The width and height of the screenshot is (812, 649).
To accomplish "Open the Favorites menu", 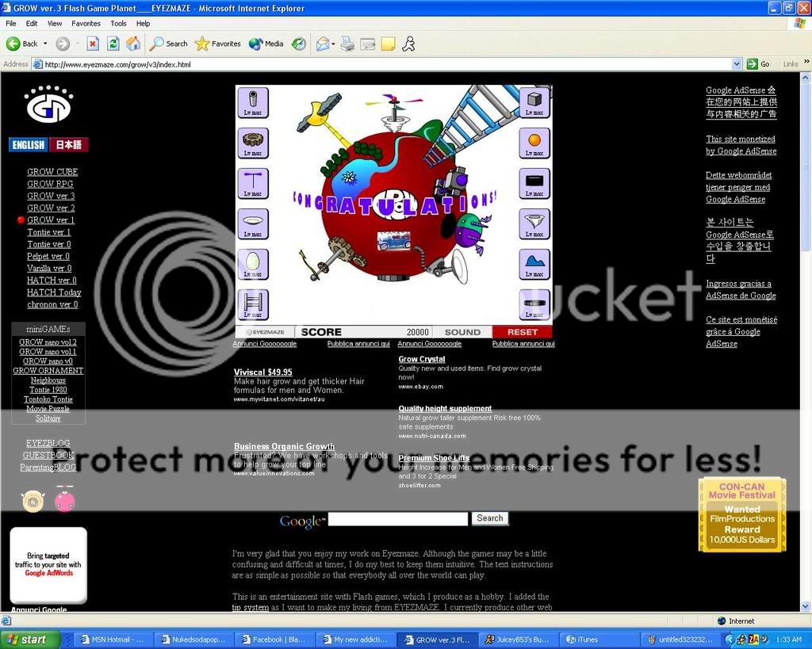I will [x=86, y=23].
